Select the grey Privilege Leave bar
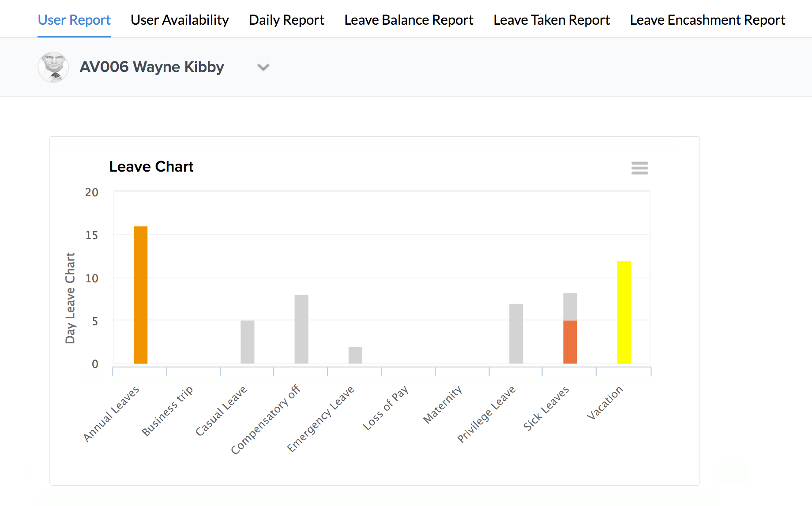This screenshot has height=506, width=812. coord(516,334)
